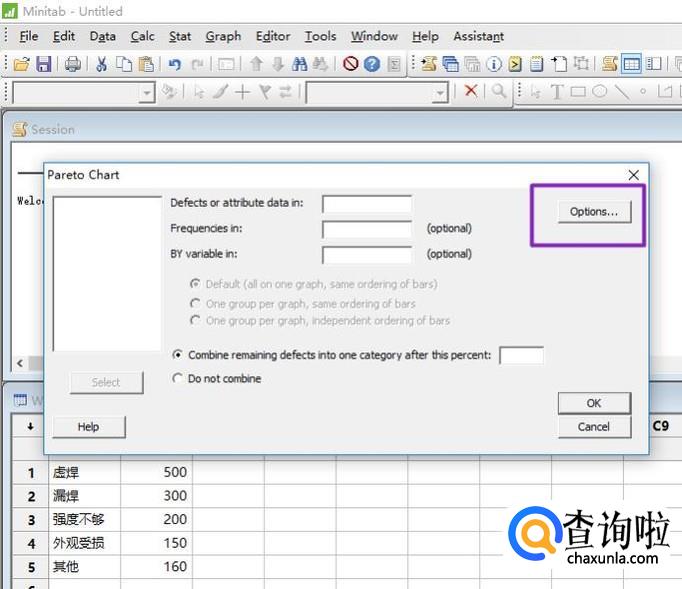Screen dimensions: 682x589
Task: Click the blue Help question mark icon
Action: 372,64
